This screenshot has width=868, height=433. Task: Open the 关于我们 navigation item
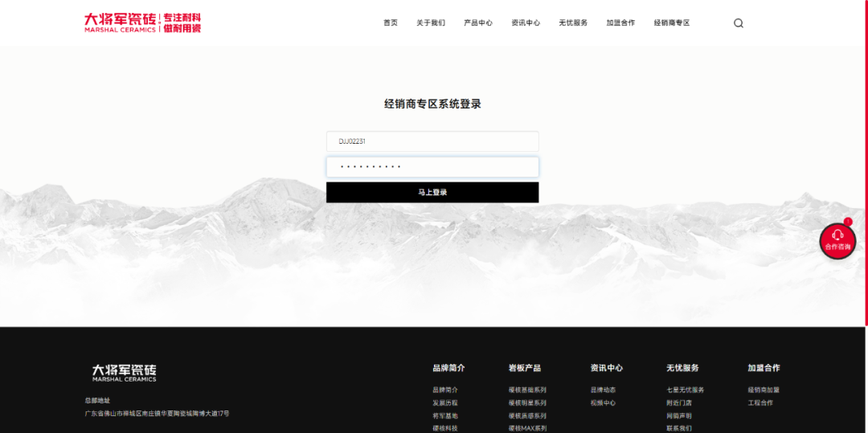431,23
